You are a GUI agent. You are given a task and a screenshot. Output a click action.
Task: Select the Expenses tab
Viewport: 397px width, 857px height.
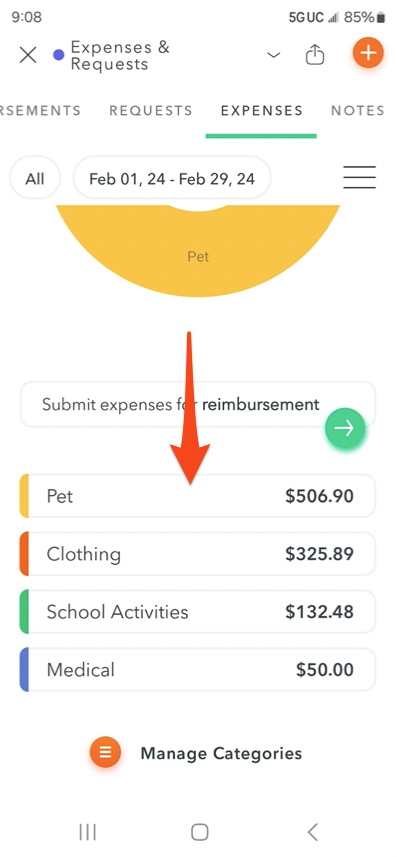(262, 111)
